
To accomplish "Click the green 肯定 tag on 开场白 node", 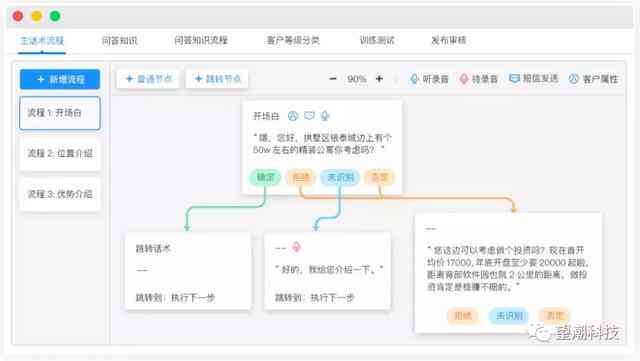I will tap(265, 177).
